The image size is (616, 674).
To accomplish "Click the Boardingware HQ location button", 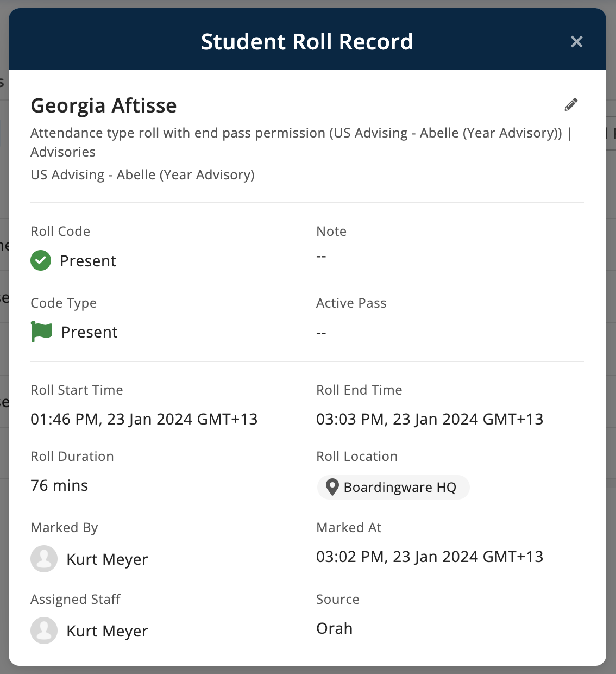I will [x=393, y=487].
